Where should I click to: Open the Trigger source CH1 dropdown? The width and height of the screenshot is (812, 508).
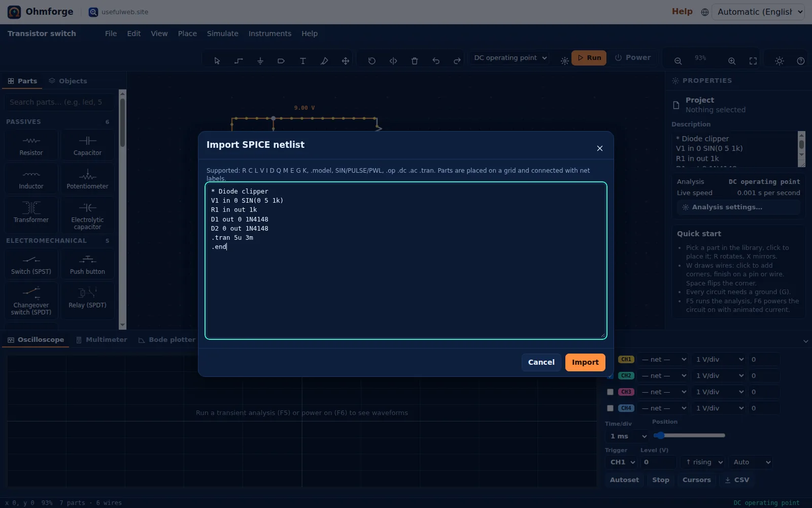coord(622,462)
